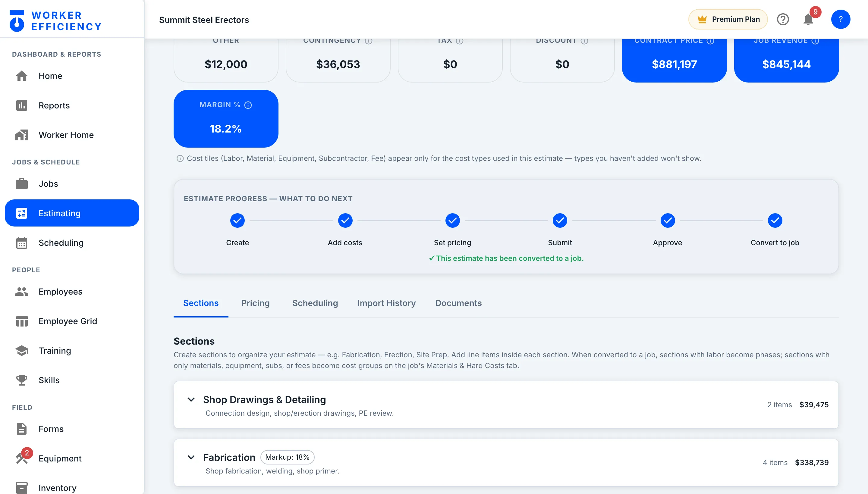Open the Documents tab
Image resolution: width=868 pixels, height=494 pixels.
[458, 303]
